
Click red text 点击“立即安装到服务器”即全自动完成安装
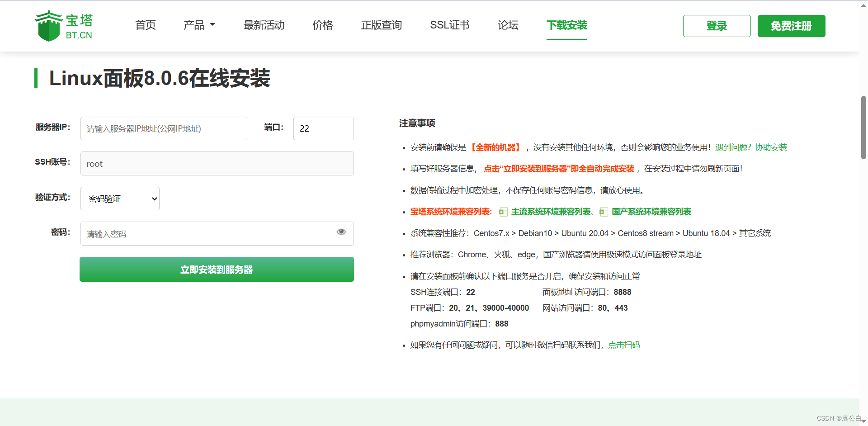coord(559,169)
